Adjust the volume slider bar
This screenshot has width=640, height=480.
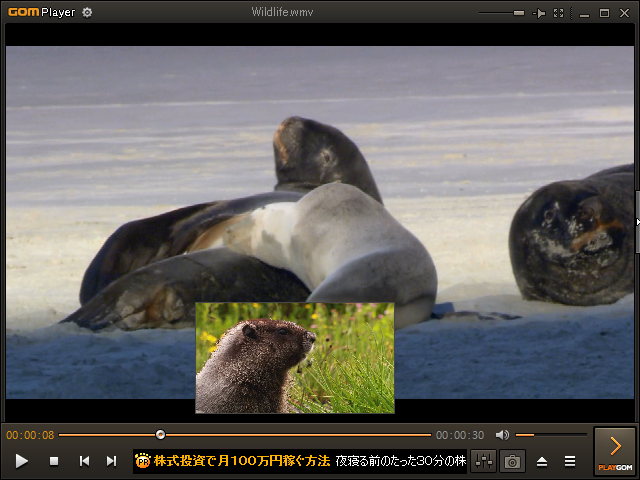(x=550, y=435)
